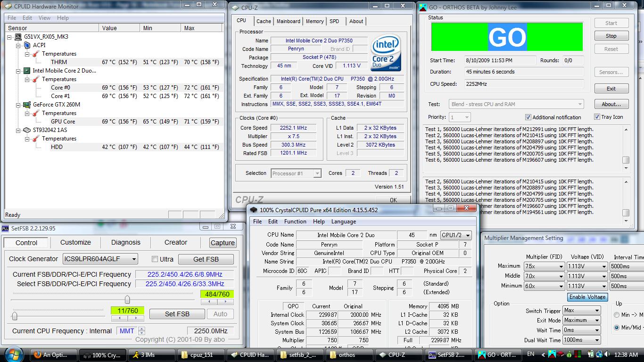
Task: Click the SetFSB title bar PLL icon
Action: click(5, 228)
